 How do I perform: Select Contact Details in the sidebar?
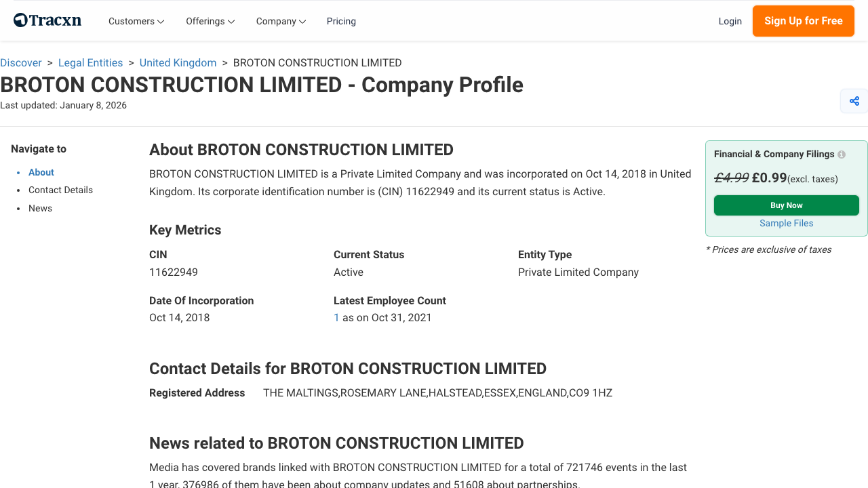tap(60, 190)
